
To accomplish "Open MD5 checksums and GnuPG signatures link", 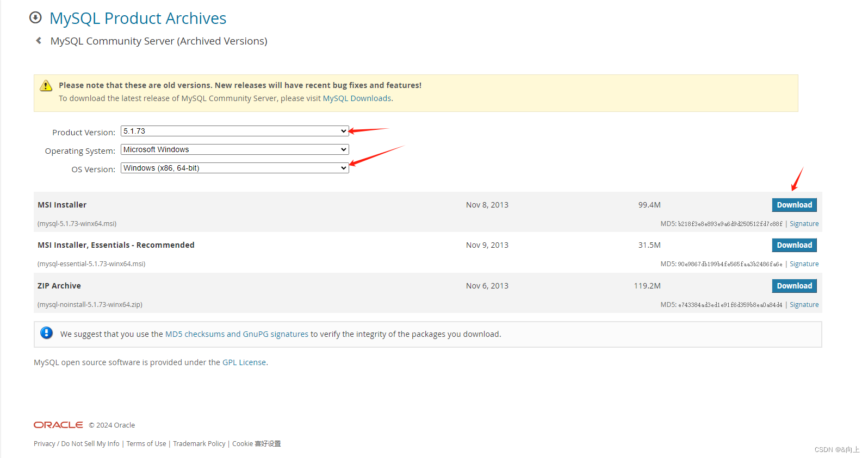I will coord(237,334).
